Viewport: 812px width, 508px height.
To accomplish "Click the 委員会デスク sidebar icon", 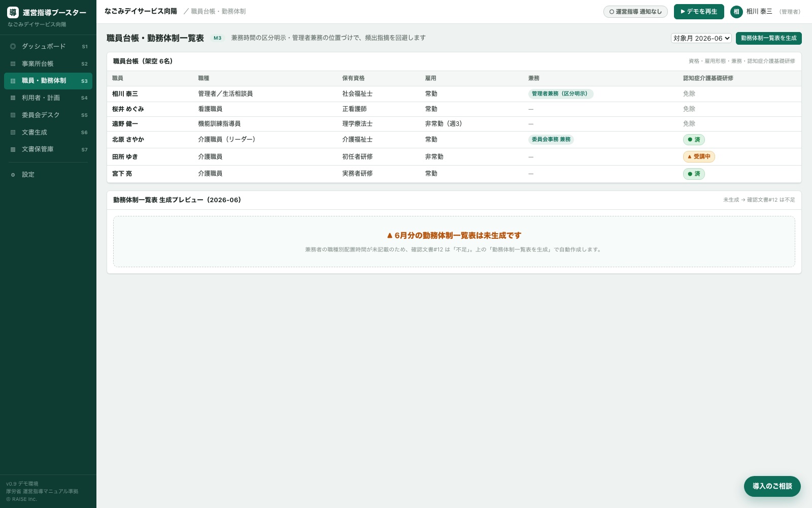I will pos(13,115).
